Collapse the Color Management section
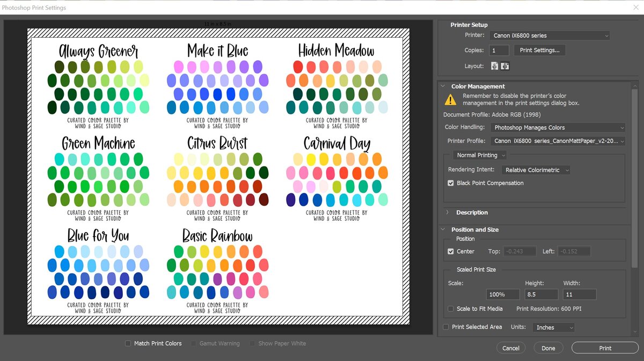Image resolution: width=644 pixels, height=361 pixels. (x=443, y=86)
